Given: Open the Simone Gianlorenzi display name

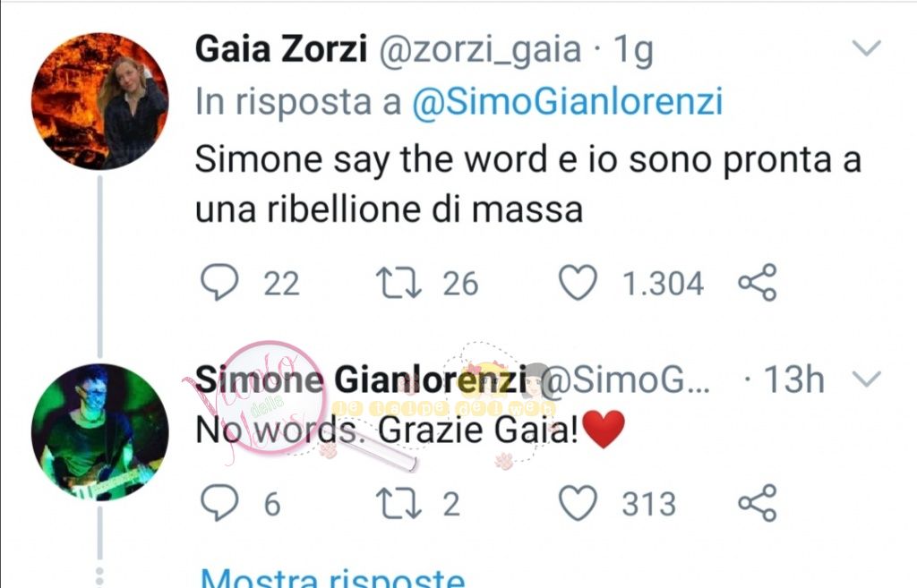Looking at the screenshot, I should click(x=361, y=380).
